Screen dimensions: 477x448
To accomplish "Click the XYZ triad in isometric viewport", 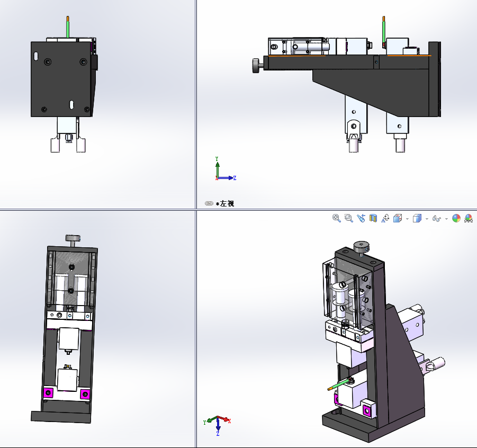I will [217, 425].
